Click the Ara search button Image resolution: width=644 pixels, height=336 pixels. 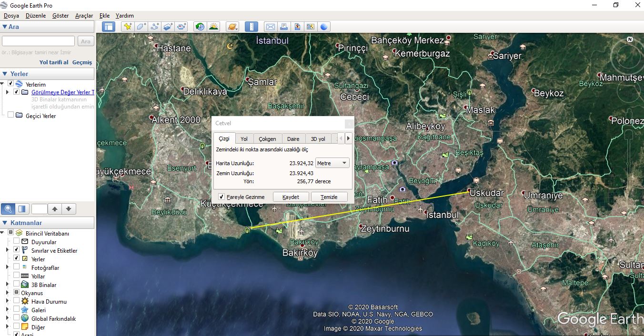[x=86, y=41]
